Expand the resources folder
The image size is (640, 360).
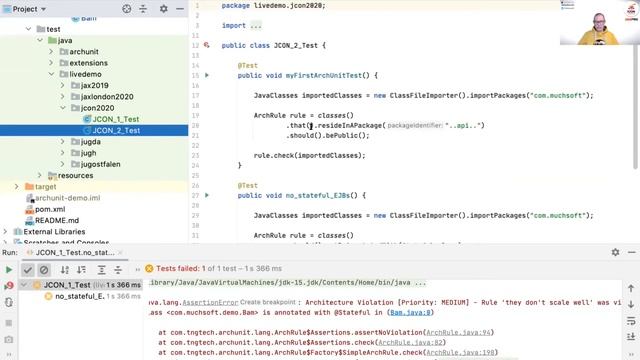click(x=40, y=175)
